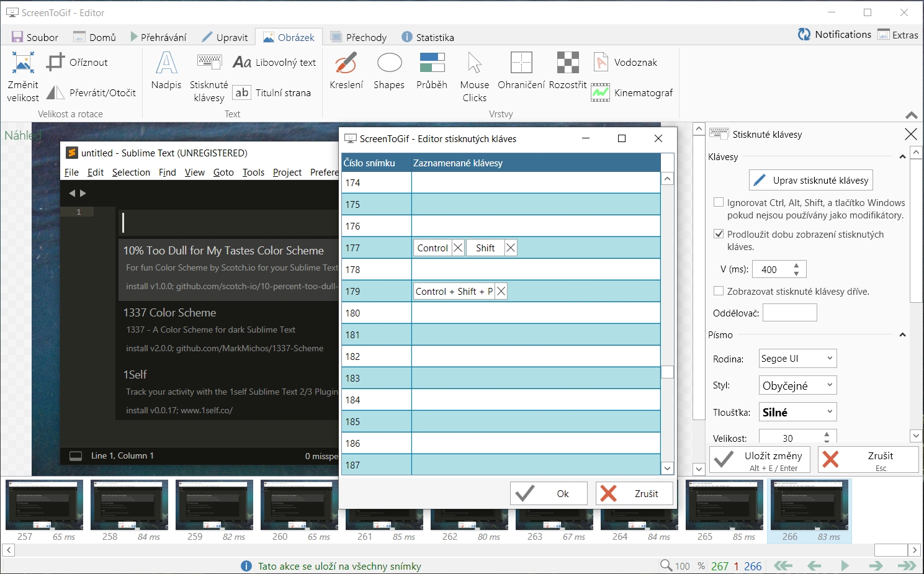Click the Zaznamenané klávesy column header
The image size is (924, 574).
536,163
